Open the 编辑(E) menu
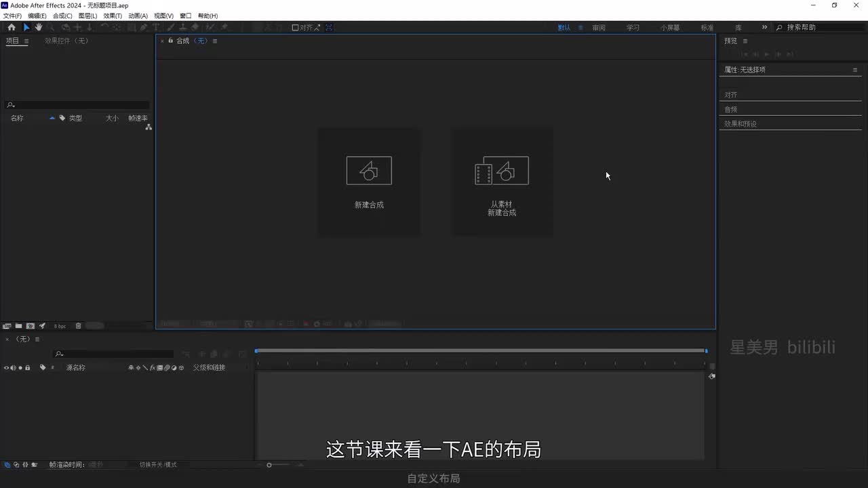 (x=37, y=16)
